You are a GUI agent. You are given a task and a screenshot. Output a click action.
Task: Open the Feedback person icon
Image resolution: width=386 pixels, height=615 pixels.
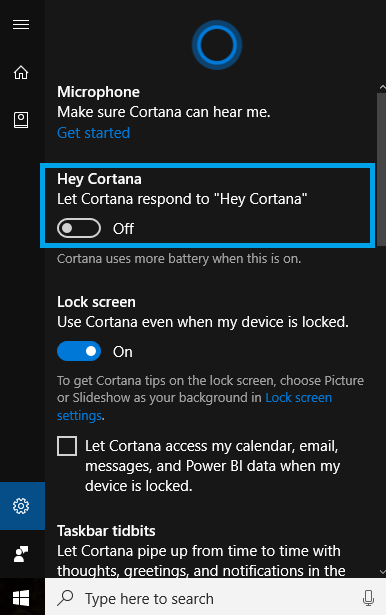click(21, 554)
